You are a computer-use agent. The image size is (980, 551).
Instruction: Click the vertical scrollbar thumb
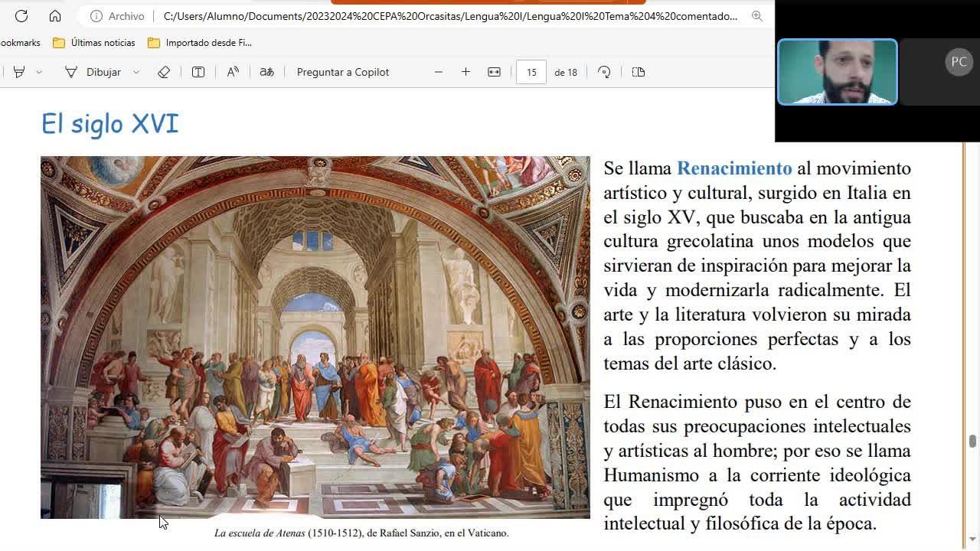point(972,441)
